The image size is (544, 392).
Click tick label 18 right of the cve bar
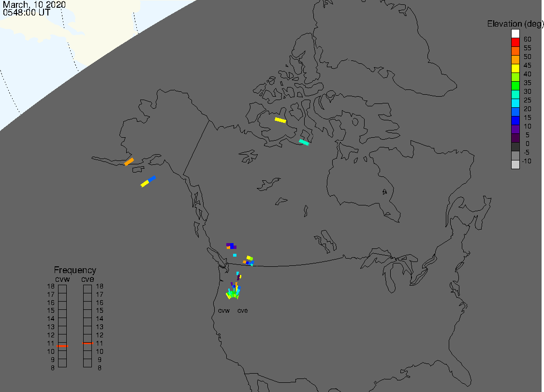tap(100, 286)
